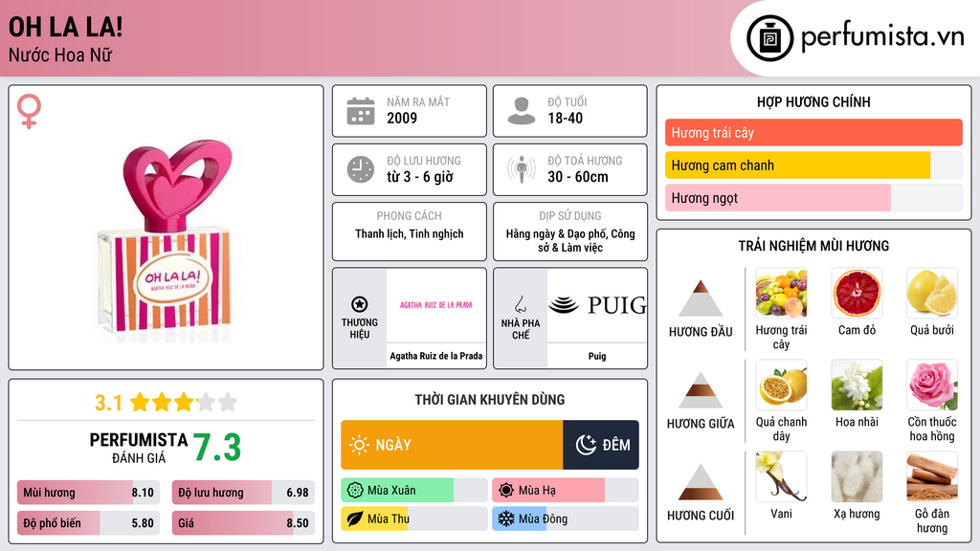The image size is (980, 551).
Task: Click the Hương ngọt pink accord bar
Action: pyautogui.click(x=813, y=197)
